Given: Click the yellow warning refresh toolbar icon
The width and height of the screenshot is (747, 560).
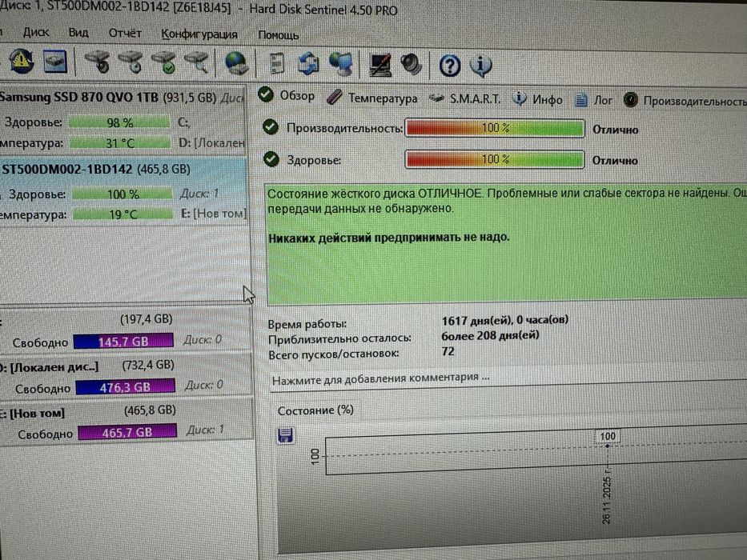Looking at the screenshot, I should [21, 61].
